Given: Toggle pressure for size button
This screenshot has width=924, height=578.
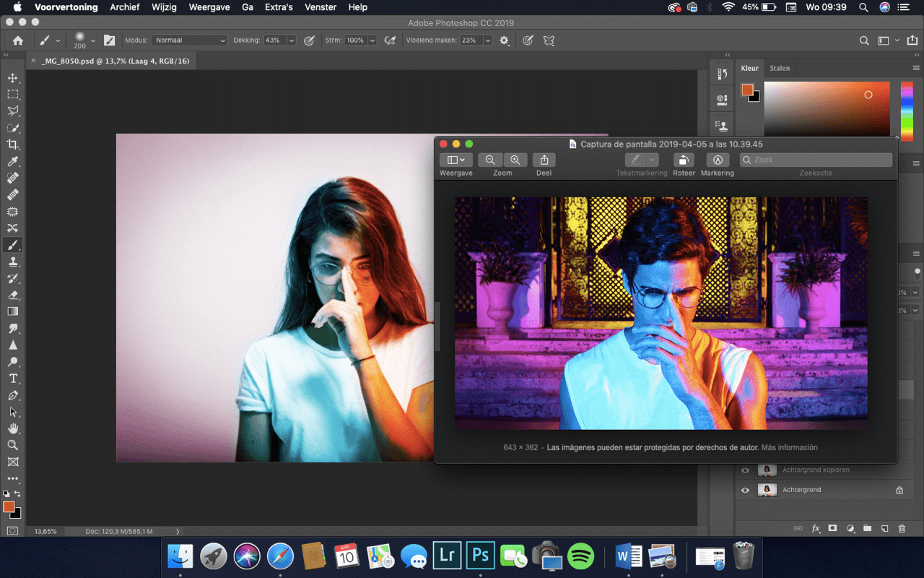Looking at the screenshot, I should [x=528, y=40].
